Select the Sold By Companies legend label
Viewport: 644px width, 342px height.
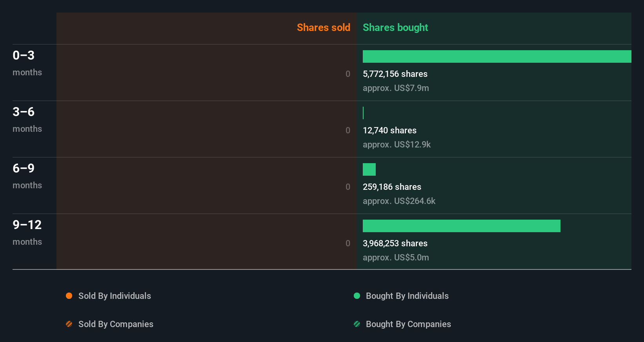coord(116,324)
